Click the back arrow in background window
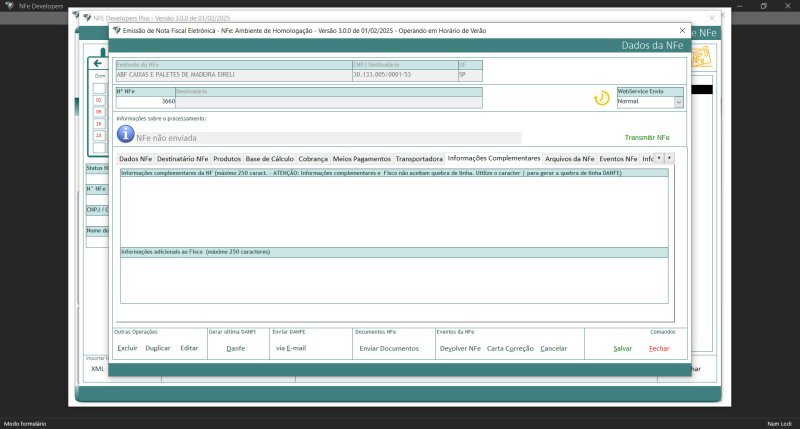 98,63
